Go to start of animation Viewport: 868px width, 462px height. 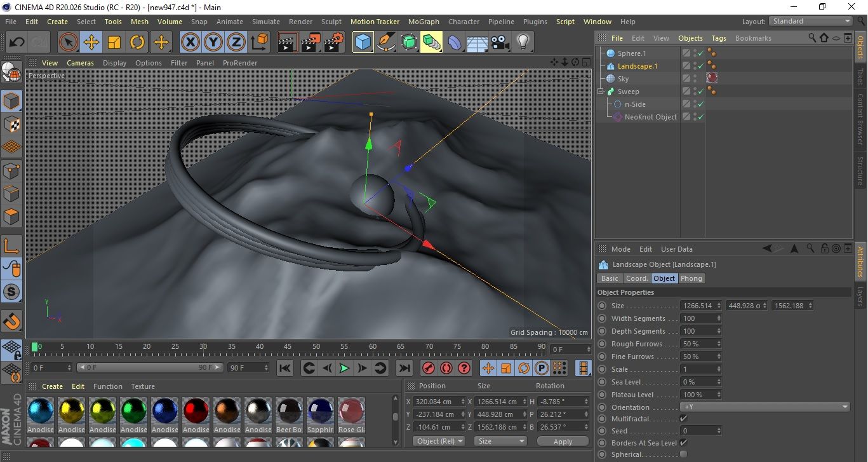pos(285,368)
